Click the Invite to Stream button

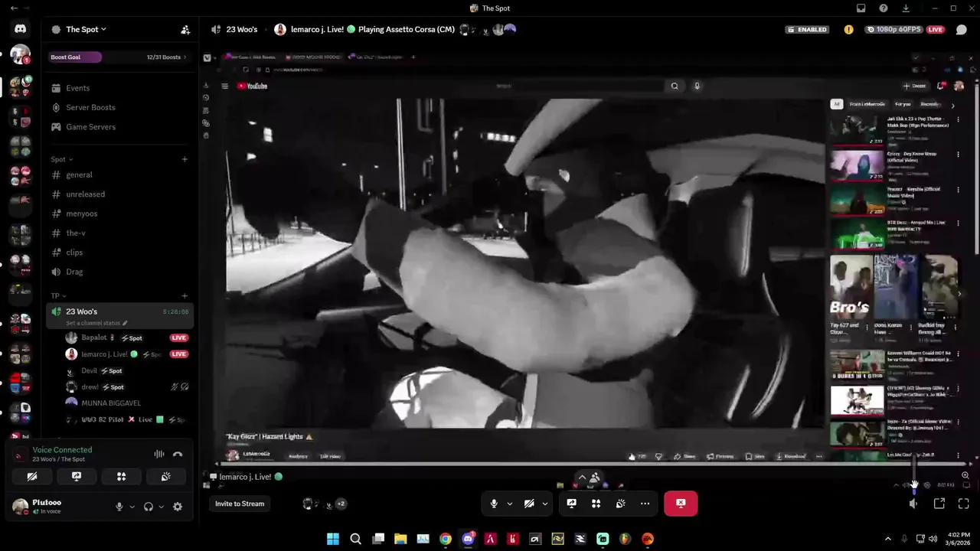tap(240, 504)
